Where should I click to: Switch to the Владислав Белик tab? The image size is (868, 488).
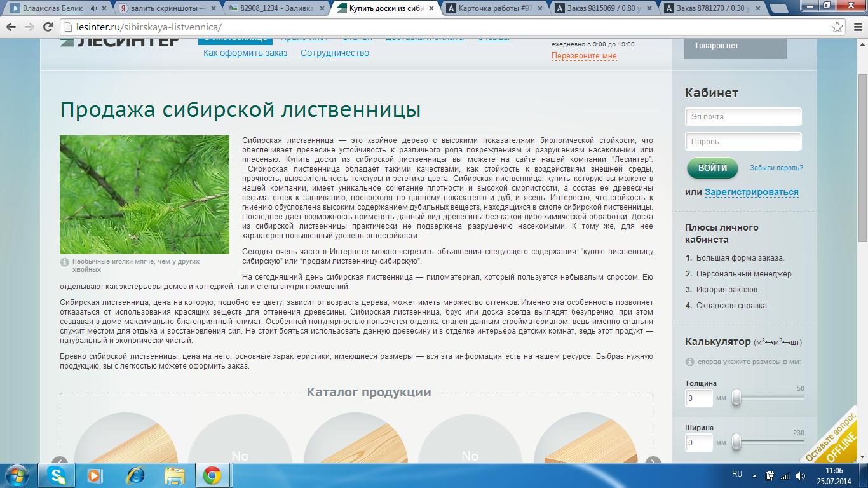click(57, 8)
